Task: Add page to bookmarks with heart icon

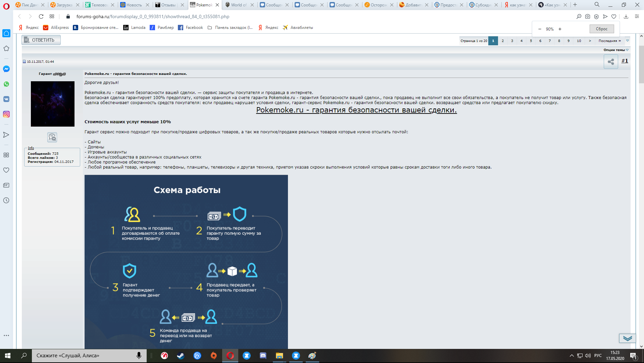Action: [x=614, y=16]
